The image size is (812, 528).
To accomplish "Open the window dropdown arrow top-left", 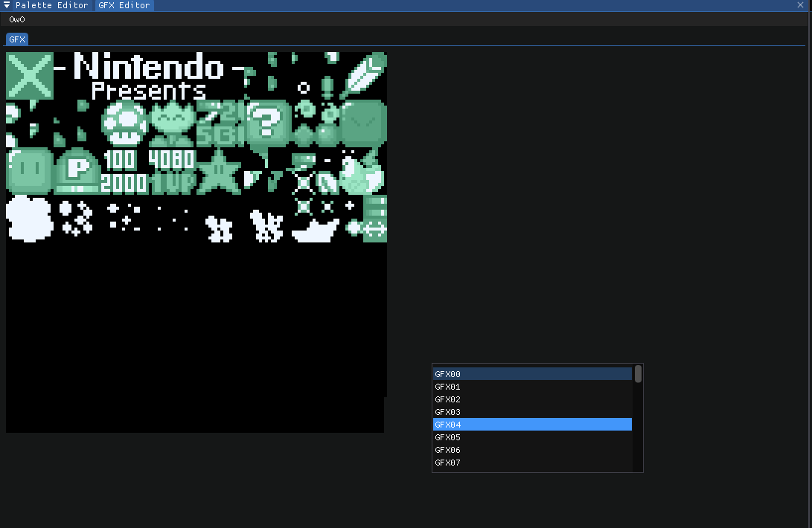I will [x=6, y=4].
